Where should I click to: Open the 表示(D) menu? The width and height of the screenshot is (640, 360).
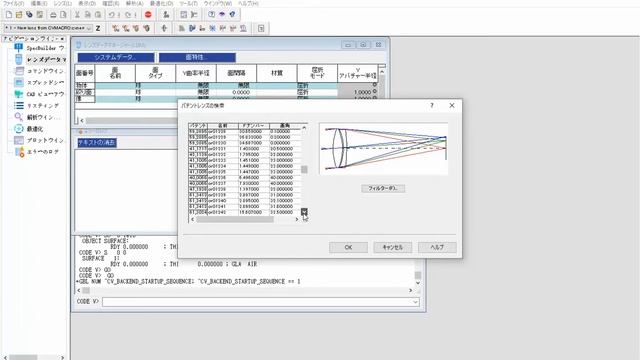tap(87, 3)
